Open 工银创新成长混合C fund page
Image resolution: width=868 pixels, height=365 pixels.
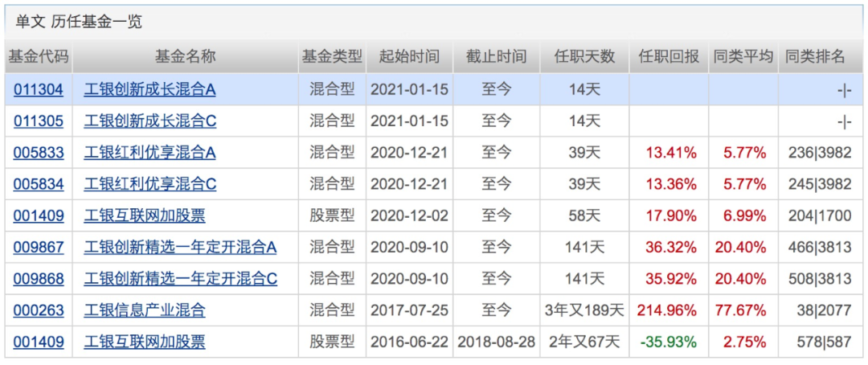click(x=150, y=121)
